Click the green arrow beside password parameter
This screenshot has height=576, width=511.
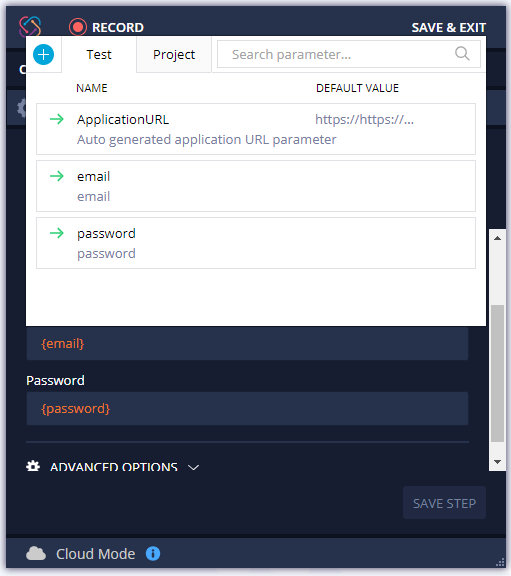click(x=57, y=233)
